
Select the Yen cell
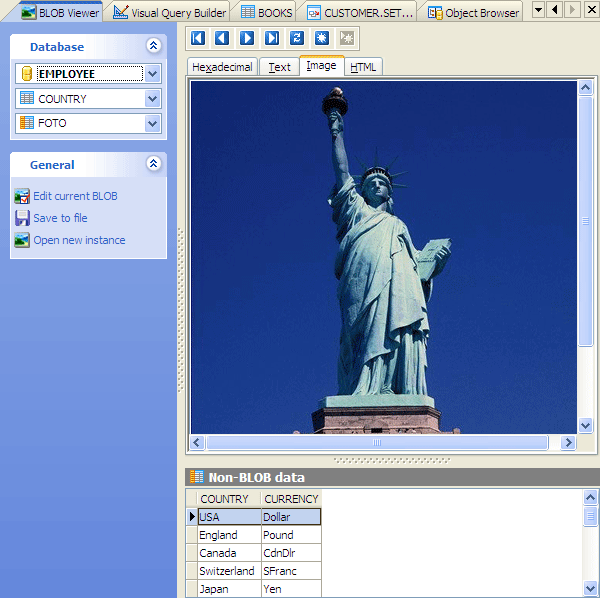click(291, 589)
